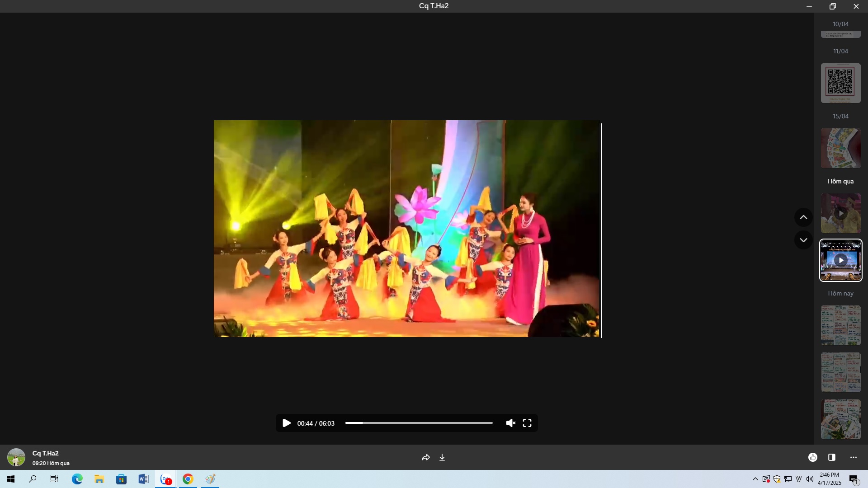Click sender name Cq T.Ha2

(45, 453)
